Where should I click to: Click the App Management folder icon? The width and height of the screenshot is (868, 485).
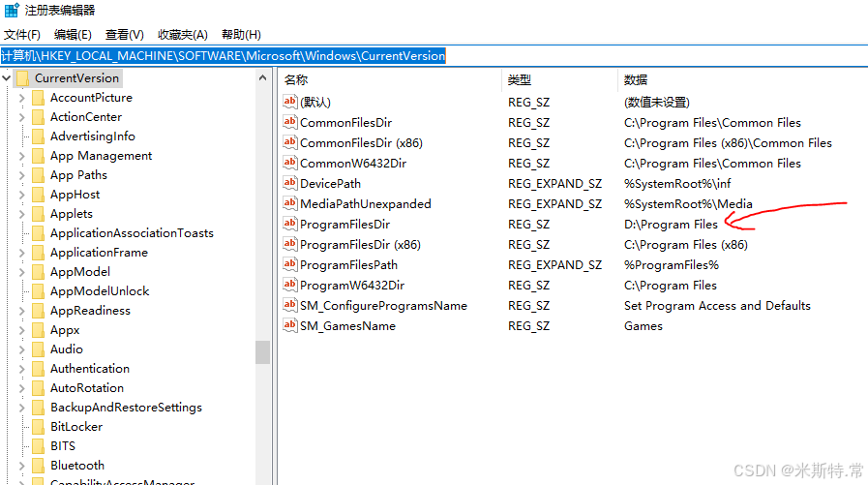(38, 156)
